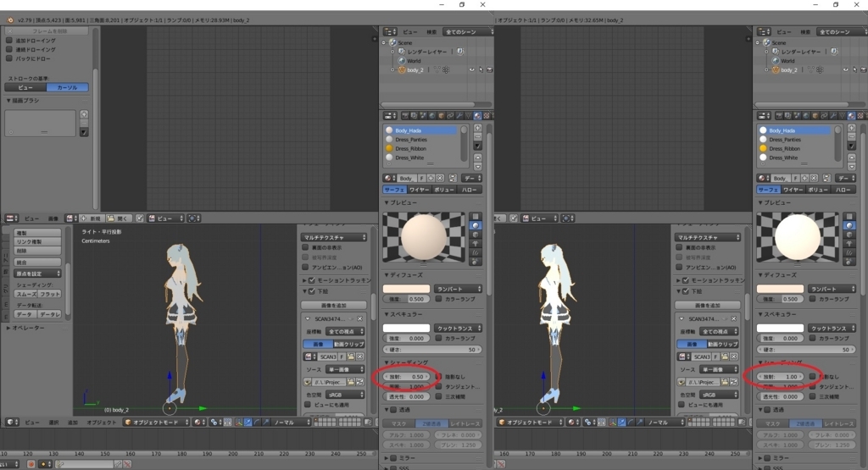Open Texture properties tab in left window

[x=487, y=115]
